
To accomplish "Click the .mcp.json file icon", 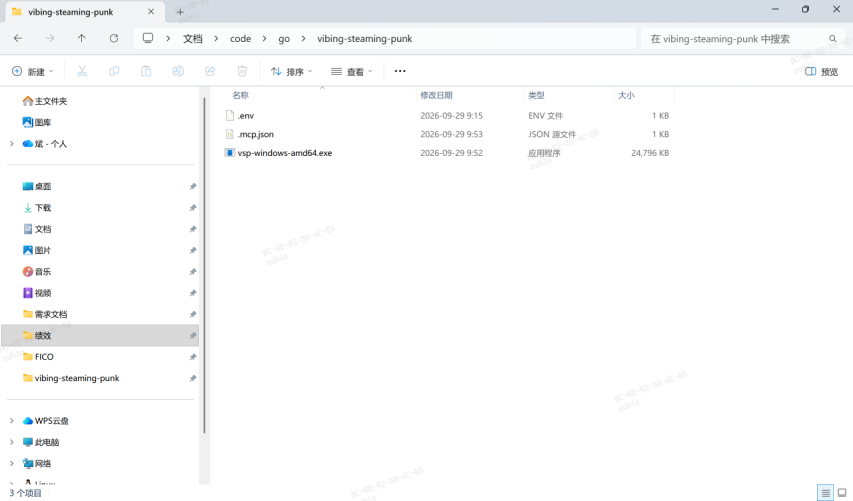I will 230,134.
